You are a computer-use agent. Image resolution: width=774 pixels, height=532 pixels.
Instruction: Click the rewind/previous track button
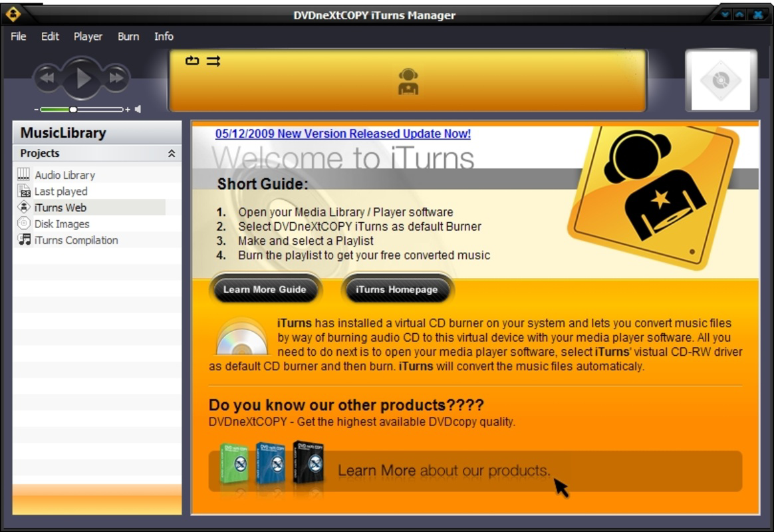[47, 78]
